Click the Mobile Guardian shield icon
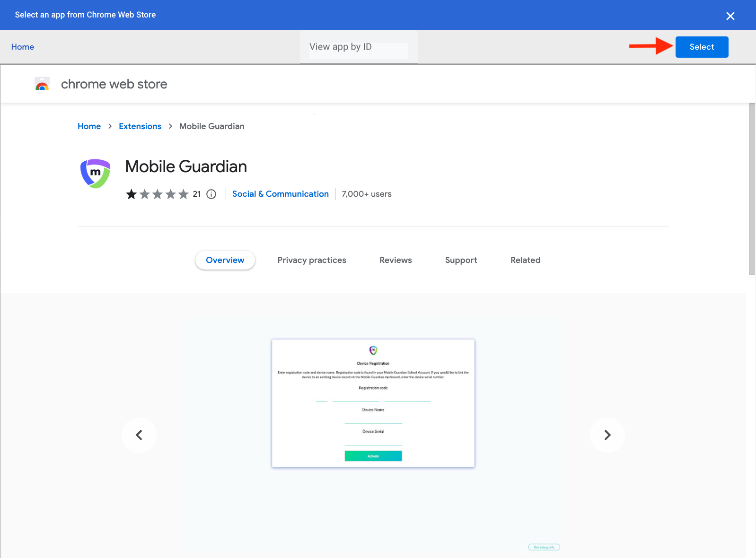 point(95,174)
